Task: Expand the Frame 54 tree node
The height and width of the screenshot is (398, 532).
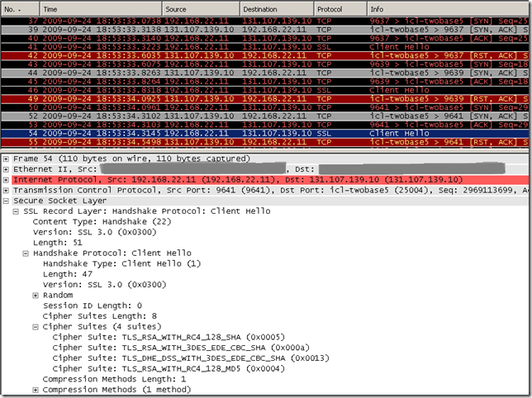Action: [6, 159]
